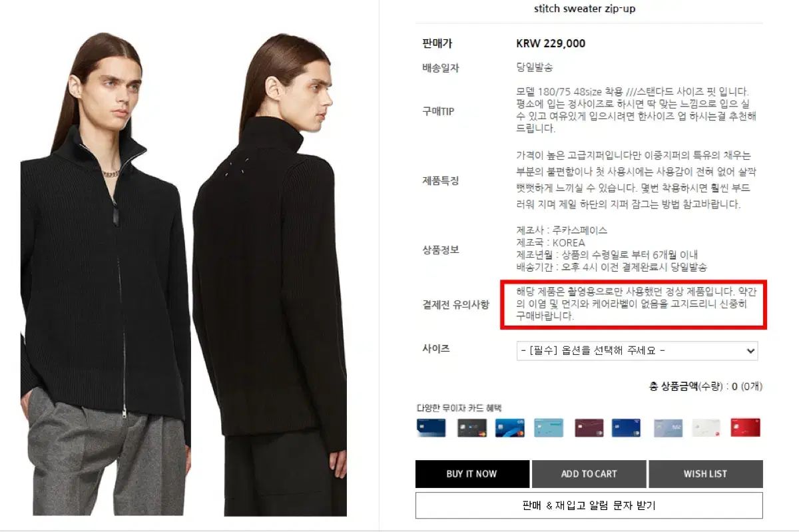The image size is (799, 532).
Task: Open the front view model photo
Action: pos(103,274)
